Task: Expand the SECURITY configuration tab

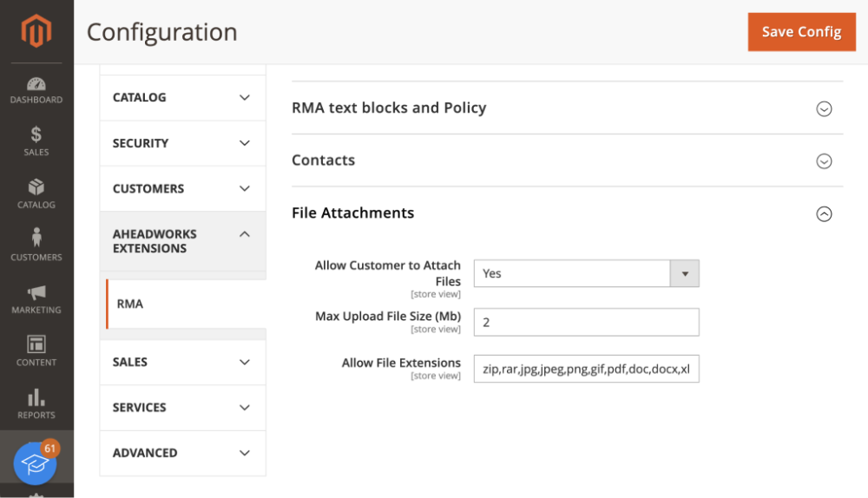Action: (182, 143)
